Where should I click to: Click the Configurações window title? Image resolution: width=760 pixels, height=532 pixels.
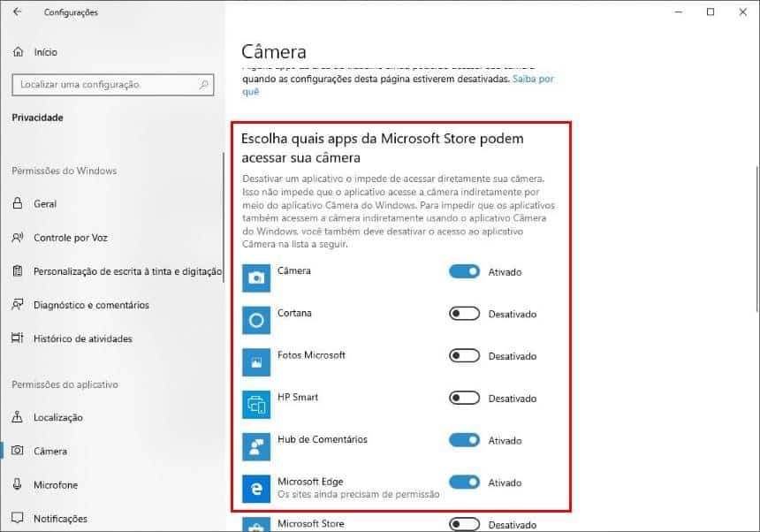[x=71, y=12]
